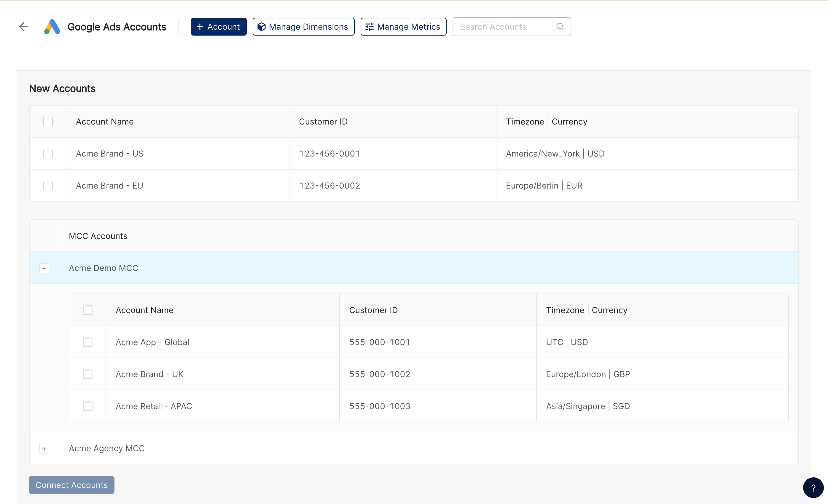The width and height of the screenshot is (828, 504).
Task: Click customer ID 555-000-1003
Action: tap(380, 406)
